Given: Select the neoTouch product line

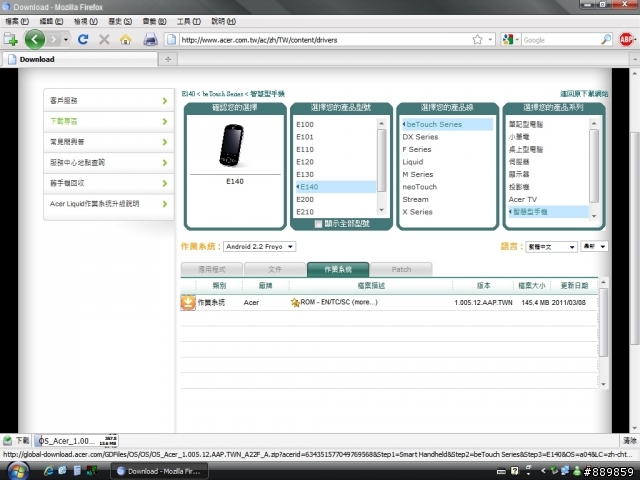Looking at the screenshot, I should [x=420, y=187].
